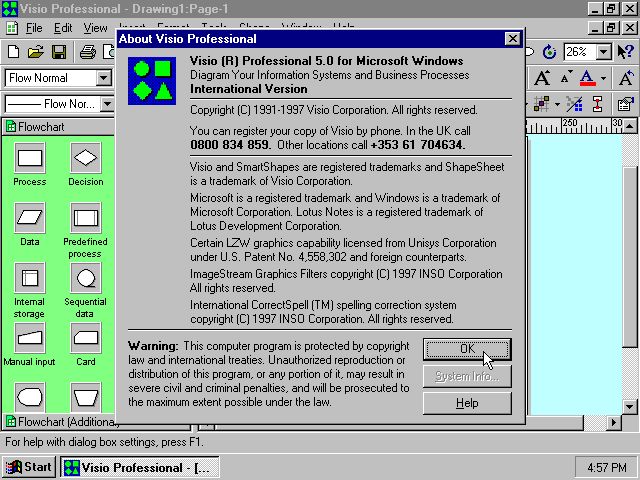
Task: Open the Edit menu
Action: click(63, 28)
